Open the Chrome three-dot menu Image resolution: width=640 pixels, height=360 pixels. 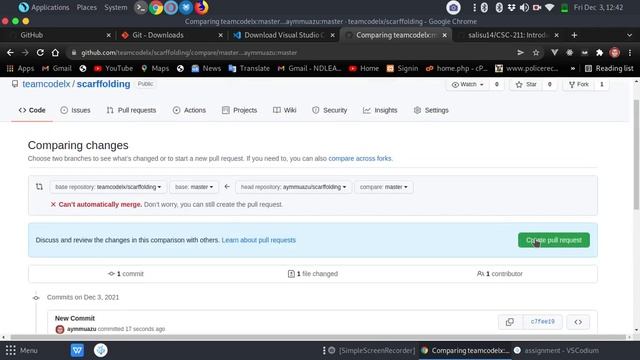(630, 53)
